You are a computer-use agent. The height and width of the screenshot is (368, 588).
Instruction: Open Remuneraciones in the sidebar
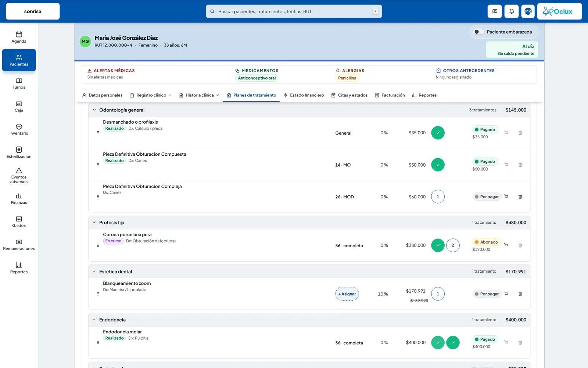(19, 245)
